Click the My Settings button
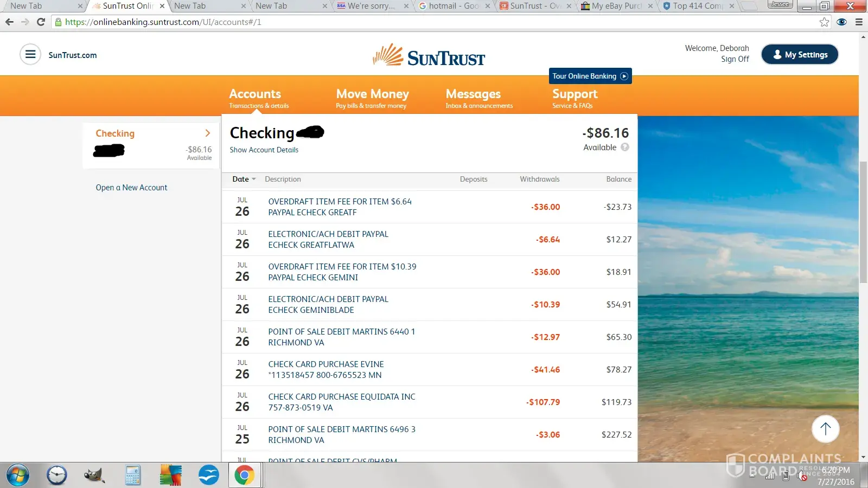868x488 pixels. 800,55
